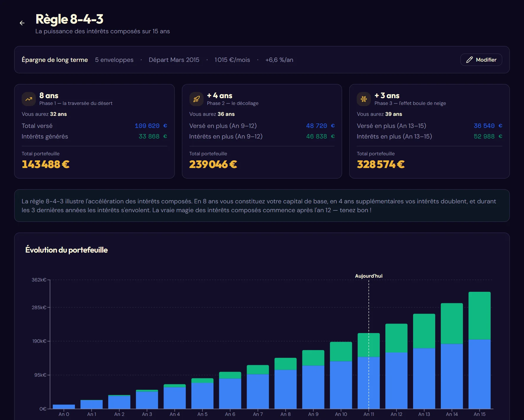Click 'Vous aurez 39 ans' text
Image resolution: width=524 pixels, height=420 pixels.
379,114
